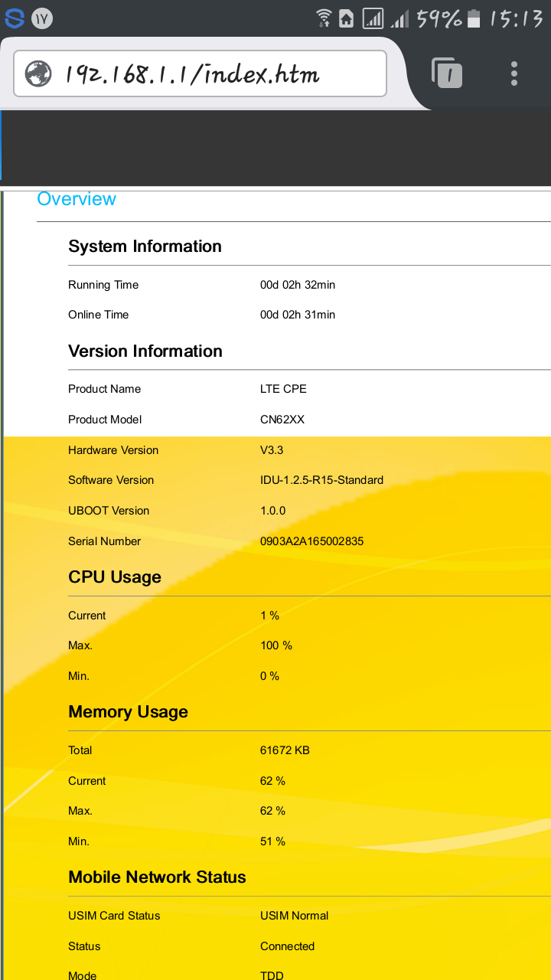Open the browser three-dot overflow menu
Viewport: 551px width, 980px height.
click(x=514, y=73)
